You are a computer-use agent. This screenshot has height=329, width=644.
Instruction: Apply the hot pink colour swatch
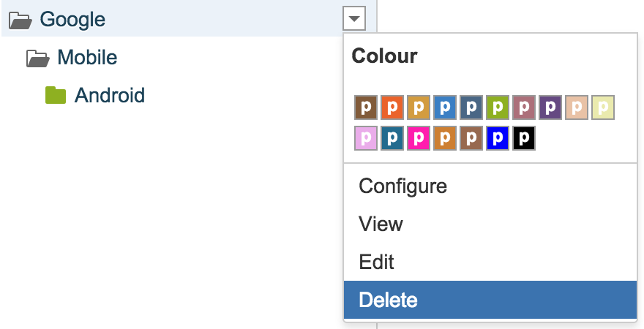[419, 138]
